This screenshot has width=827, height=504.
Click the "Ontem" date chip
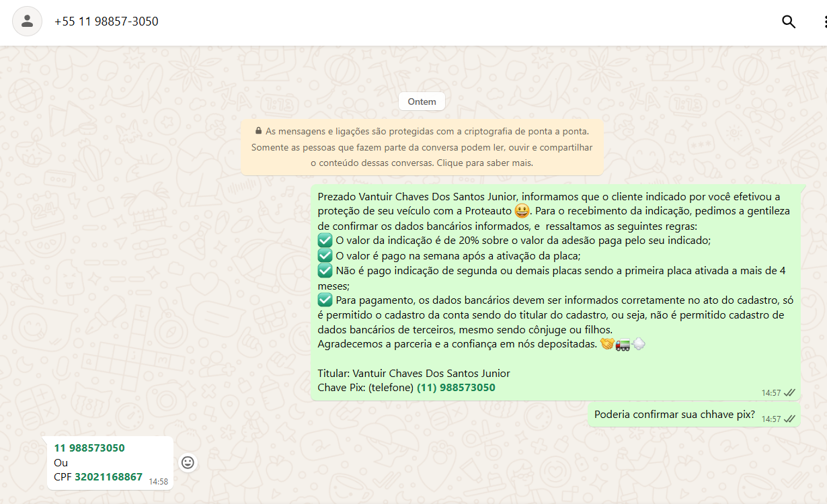[x=422, y=101]
